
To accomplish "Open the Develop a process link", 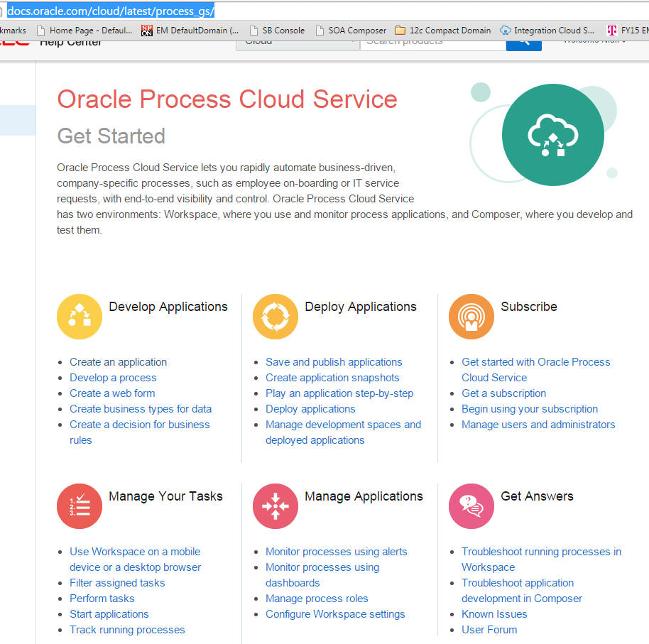I will 113,378.
